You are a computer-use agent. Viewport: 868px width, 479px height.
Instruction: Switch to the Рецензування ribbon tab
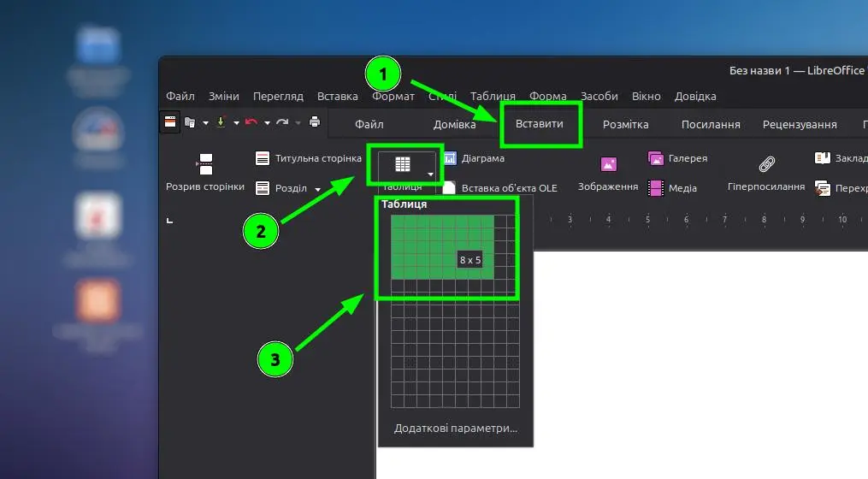[x=800, y=125]
